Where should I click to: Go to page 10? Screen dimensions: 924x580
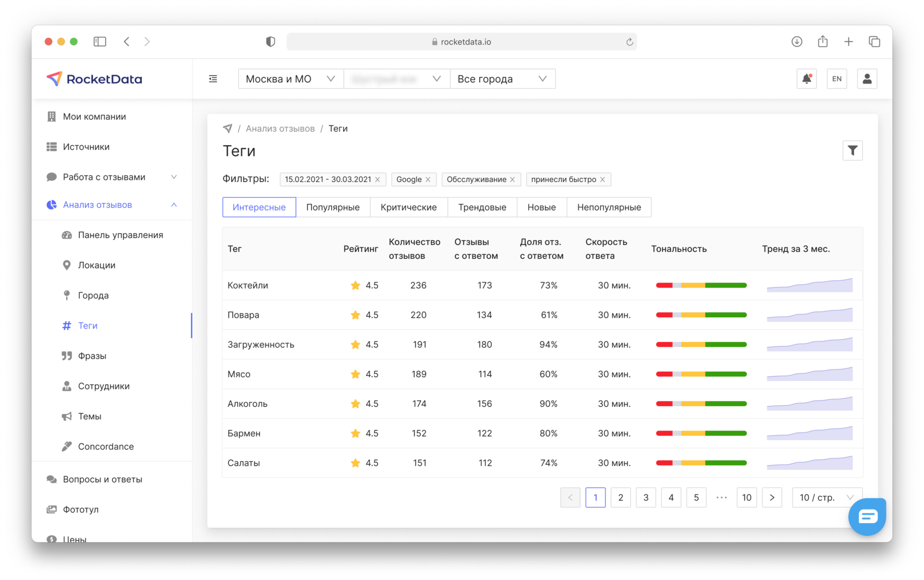coord(746,498)
